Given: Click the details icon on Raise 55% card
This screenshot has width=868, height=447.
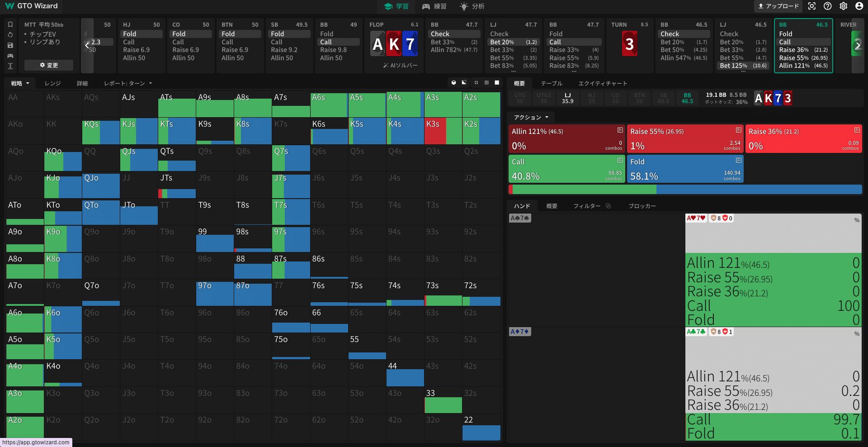Looking at the screenshot, I should [739, 130].
